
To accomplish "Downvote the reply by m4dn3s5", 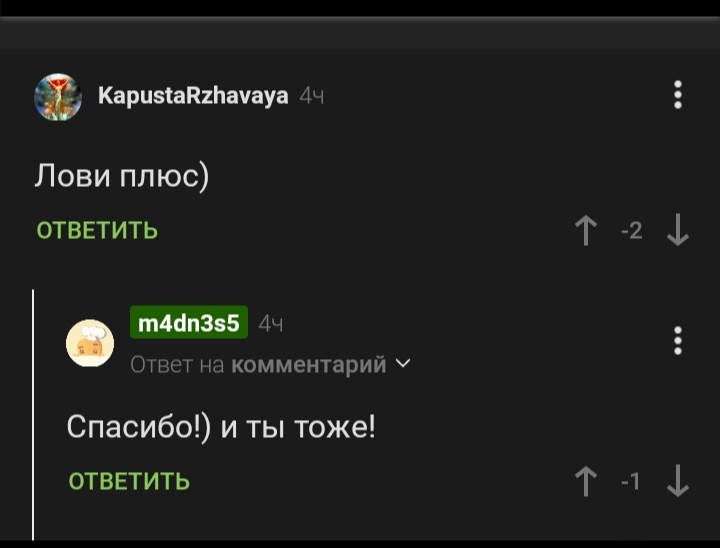I will (677, 482).
